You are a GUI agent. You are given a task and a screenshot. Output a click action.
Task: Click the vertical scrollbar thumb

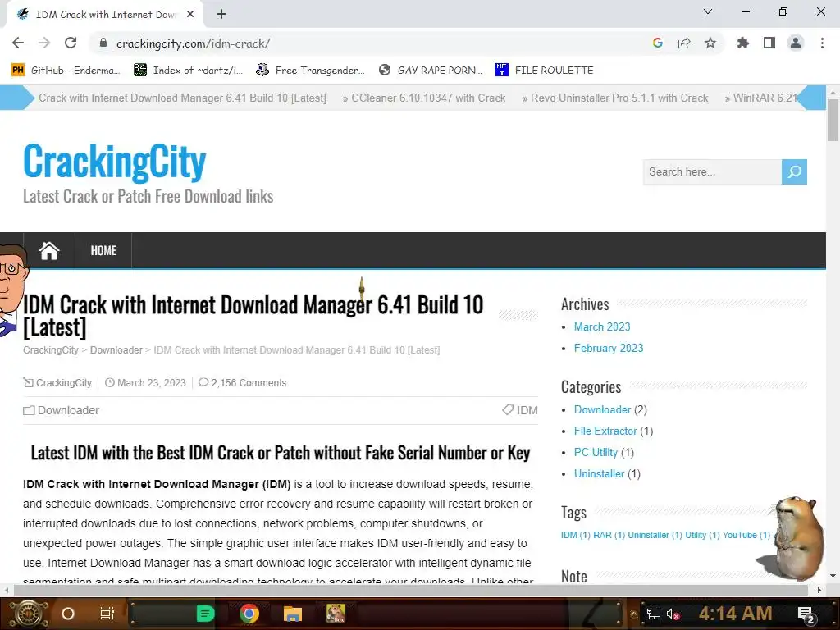click(833, 120)
